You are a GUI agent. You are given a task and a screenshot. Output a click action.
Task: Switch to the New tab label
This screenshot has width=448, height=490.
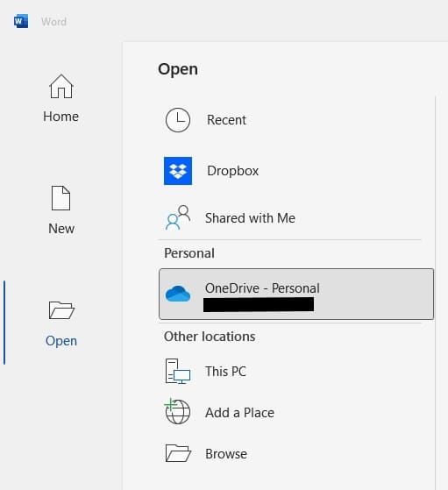pos(61,229)
